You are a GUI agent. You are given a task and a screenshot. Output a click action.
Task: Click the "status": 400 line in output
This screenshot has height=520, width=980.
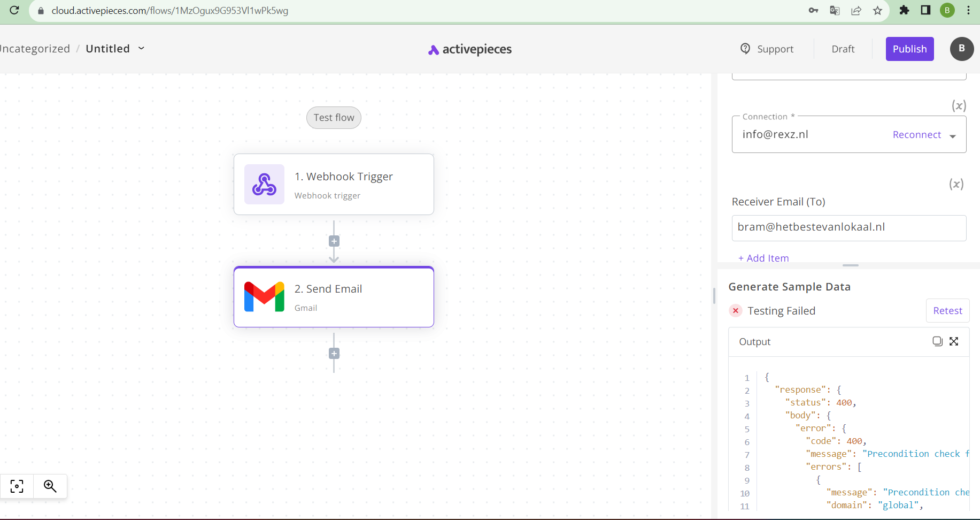click(820, 403)
